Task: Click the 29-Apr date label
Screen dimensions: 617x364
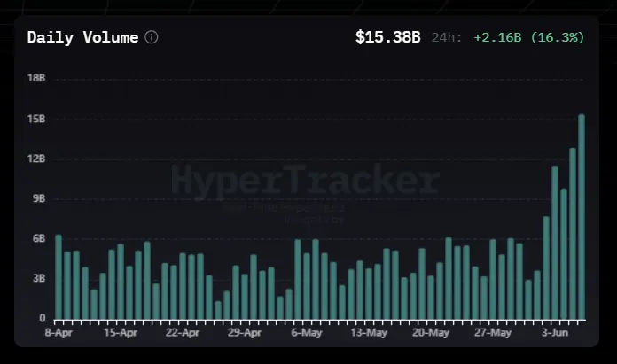Action: pyautogui.click(x=245, y=332)
